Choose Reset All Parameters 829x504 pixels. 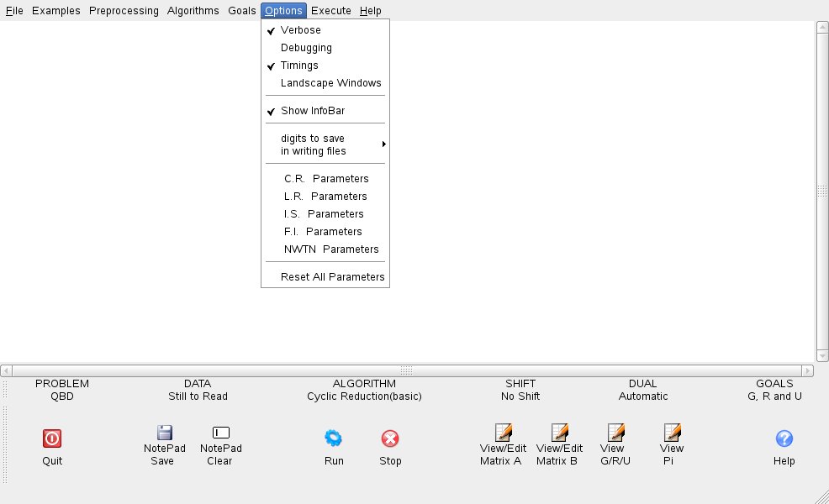click(x=332, y=277)
